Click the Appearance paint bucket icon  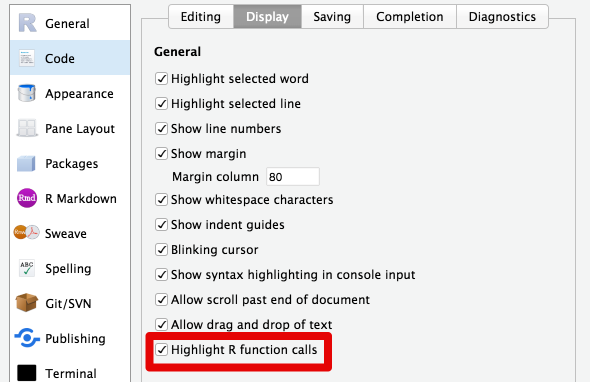point(27,93)
